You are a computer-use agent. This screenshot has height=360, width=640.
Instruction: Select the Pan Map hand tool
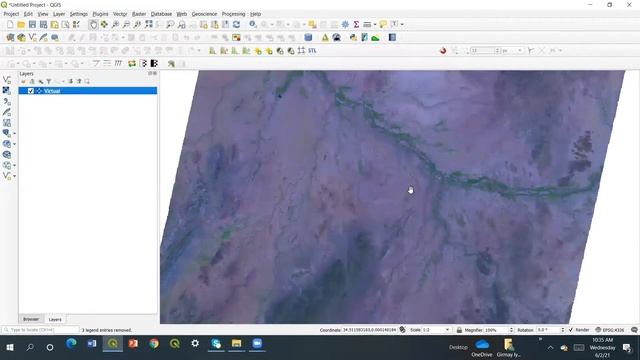click(x=93, y=24)
